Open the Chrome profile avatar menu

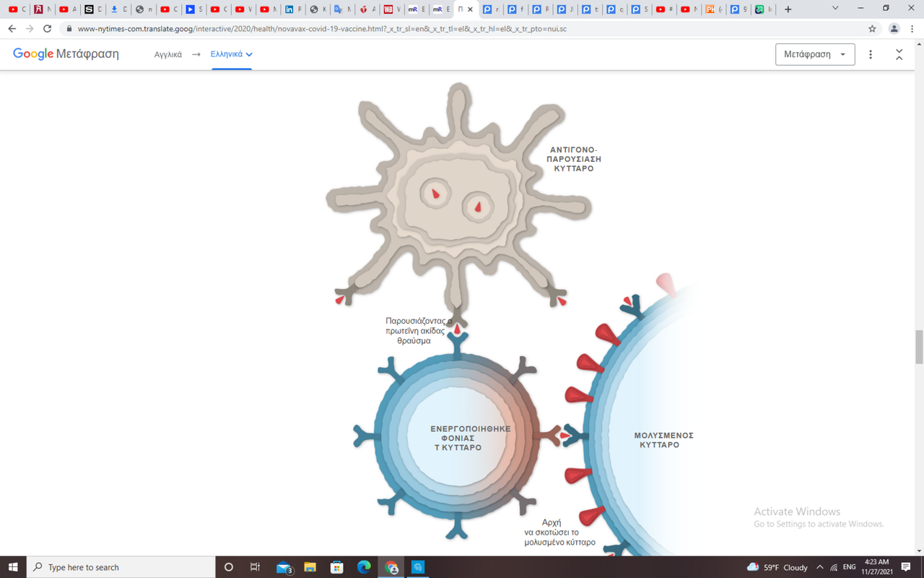coord(894,29)
